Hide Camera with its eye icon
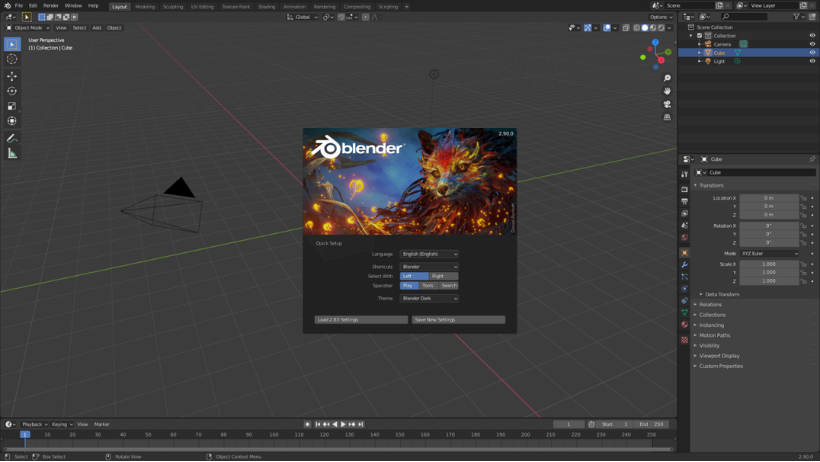 tap(812, 44)
